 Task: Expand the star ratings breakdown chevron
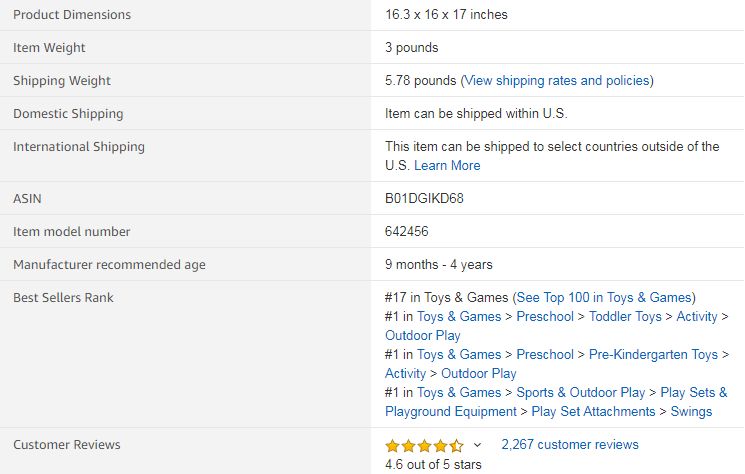coord(477,445)
